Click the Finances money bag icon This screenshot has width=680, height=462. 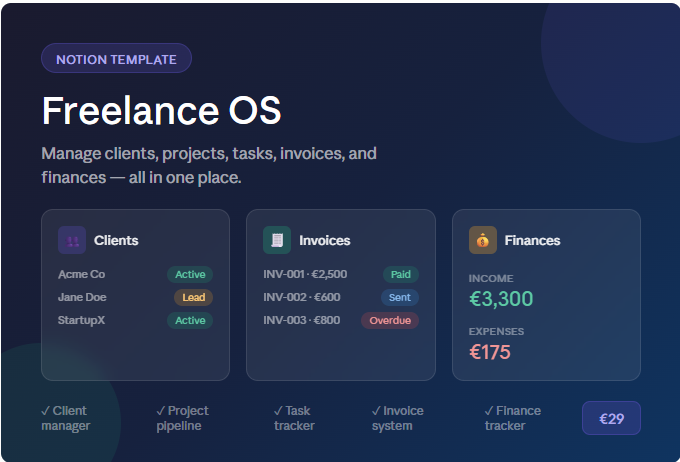click(483, 240)
